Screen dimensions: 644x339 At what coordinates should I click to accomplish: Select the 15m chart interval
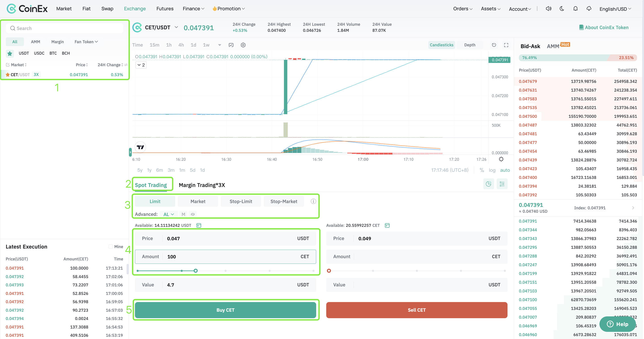(154, 45)
